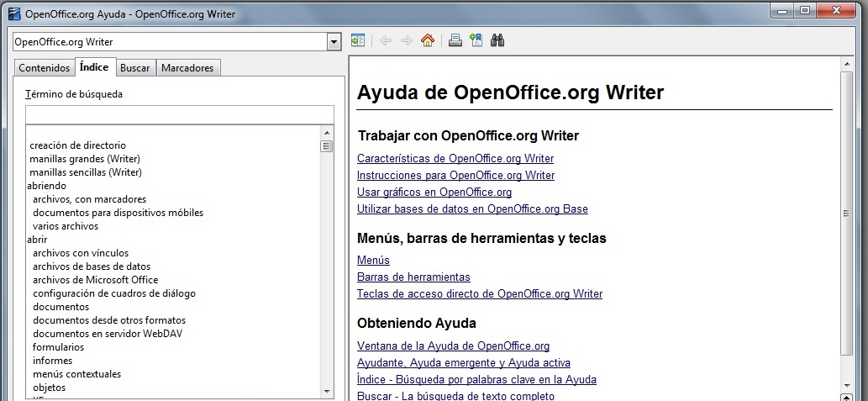
Task: Select index entry archivos con vínculos
Action: pyautogui.click(x=81, y=253)
